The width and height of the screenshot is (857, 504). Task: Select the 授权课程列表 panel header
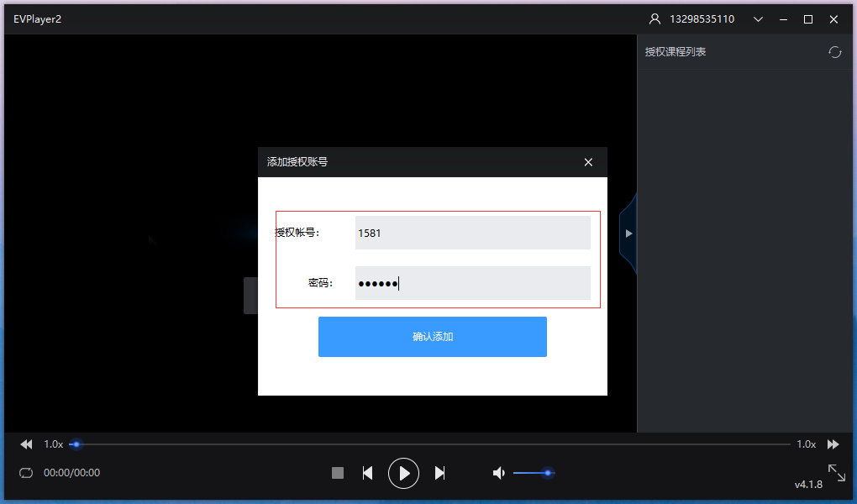pos(676,52)
